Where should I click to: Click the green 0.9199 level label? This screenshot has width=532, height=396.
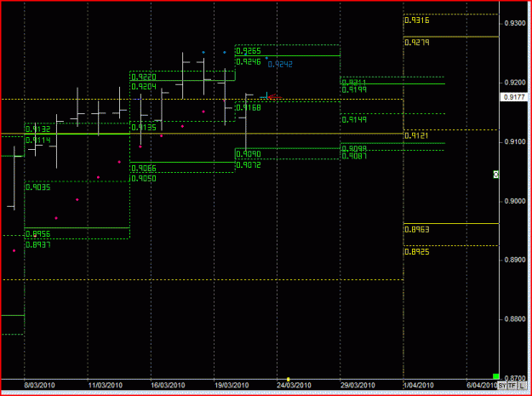(x=354, y=89)
